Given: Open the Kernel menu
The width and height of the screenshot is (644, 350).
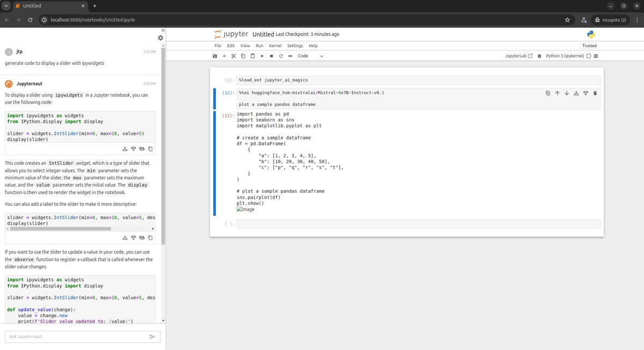Looking at the screenshot, I should point(275,46).
